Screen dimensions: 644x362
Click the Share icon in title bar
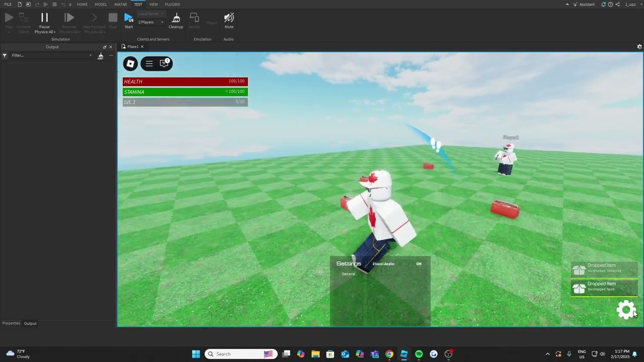[x=617, y=5]
